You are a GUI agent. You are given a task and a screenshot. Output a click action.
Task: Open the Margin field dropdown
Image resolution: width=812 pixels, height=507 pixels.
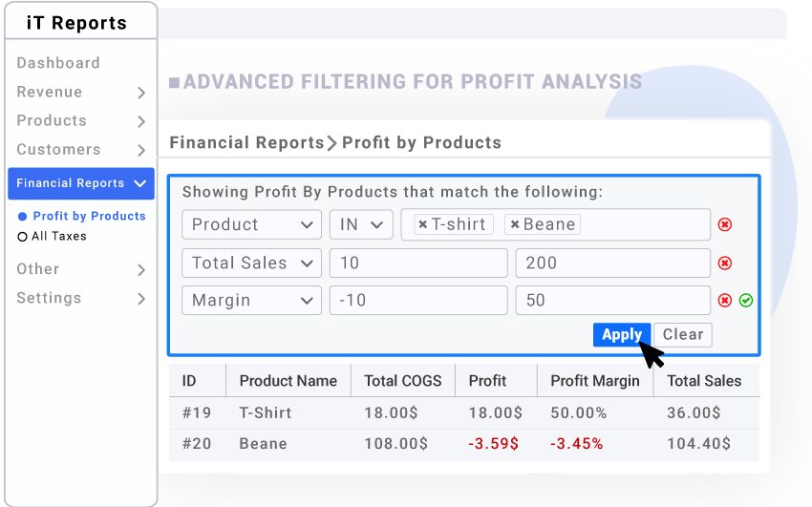[251, 300]
